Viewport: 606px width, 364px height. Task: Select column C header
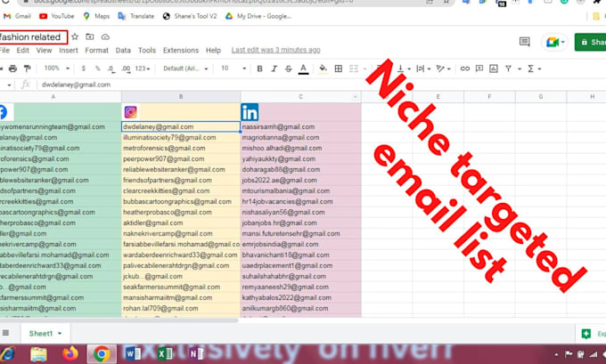click(x=300, y=97)
